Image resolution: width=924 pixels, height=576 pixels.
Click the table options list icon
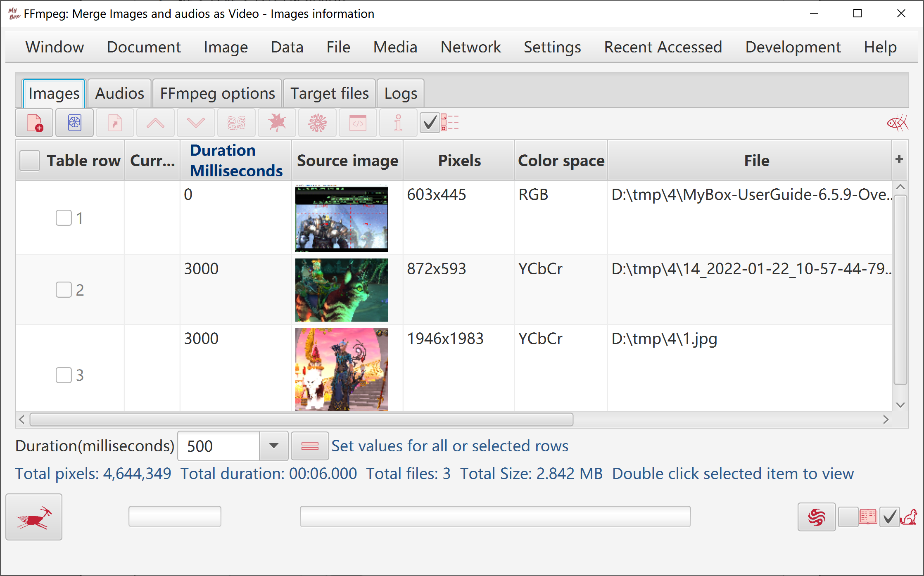pos(450,123)
